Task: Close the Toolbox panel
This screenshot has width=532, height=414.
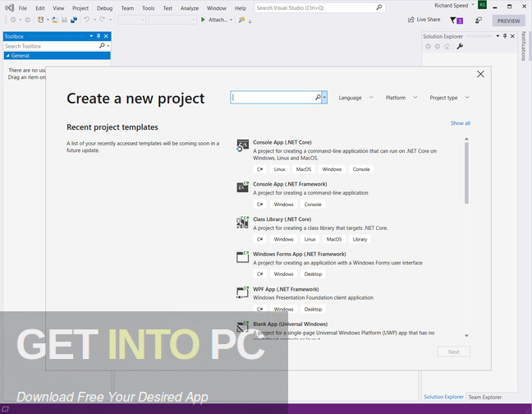Action: [x=106, y=36]
